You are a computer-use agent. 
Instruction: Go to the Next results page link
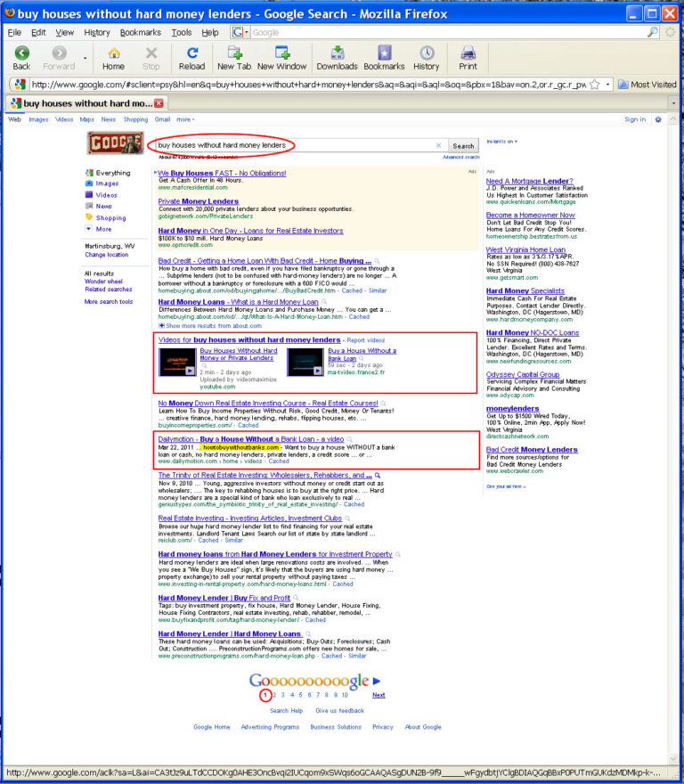379,695
